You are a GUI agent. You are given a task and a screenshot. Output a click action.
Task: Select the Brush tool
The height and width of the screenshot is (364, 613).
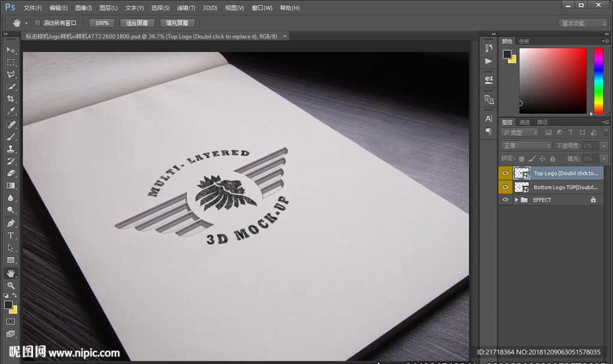[11, 136]
